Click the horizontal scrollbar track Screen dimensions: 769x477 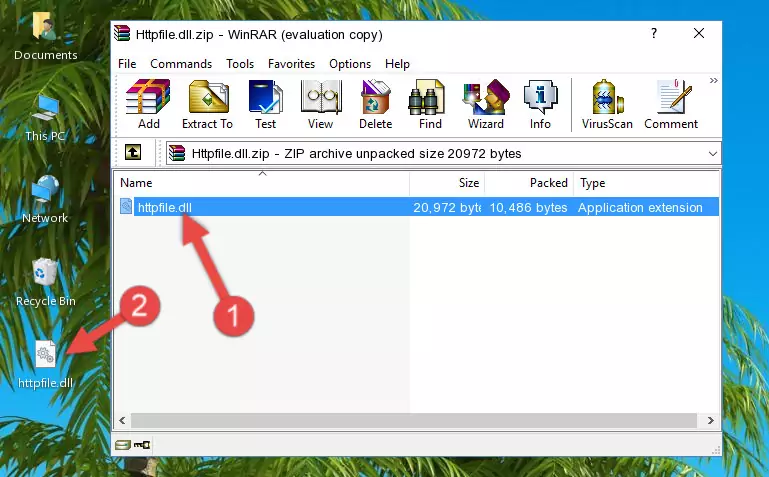pyautogui.click(x=415, y=421)
